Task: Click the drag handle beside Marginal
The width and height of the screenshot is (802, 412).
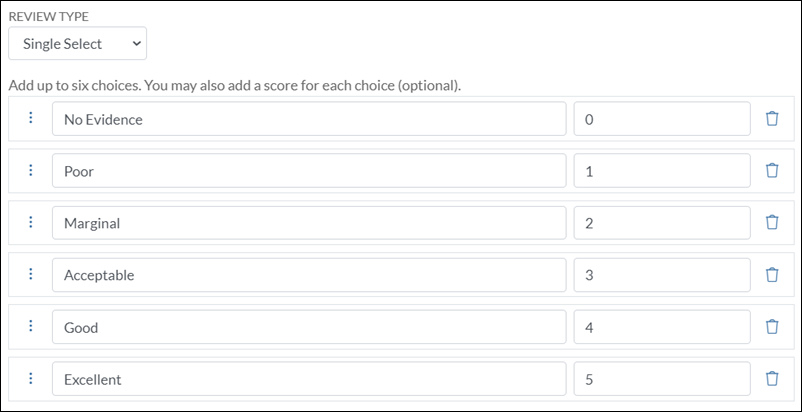Action: (30, 223)
